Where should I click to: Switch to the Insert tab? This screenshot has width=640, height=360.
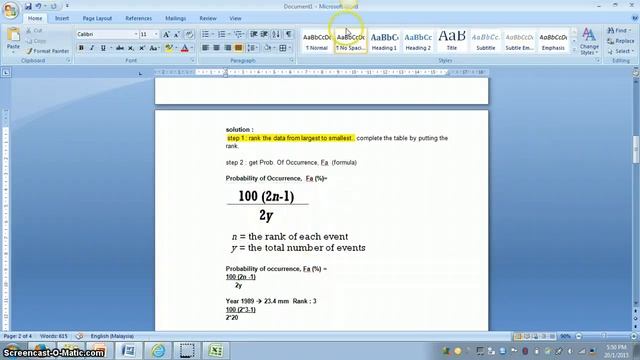(62, 18)
